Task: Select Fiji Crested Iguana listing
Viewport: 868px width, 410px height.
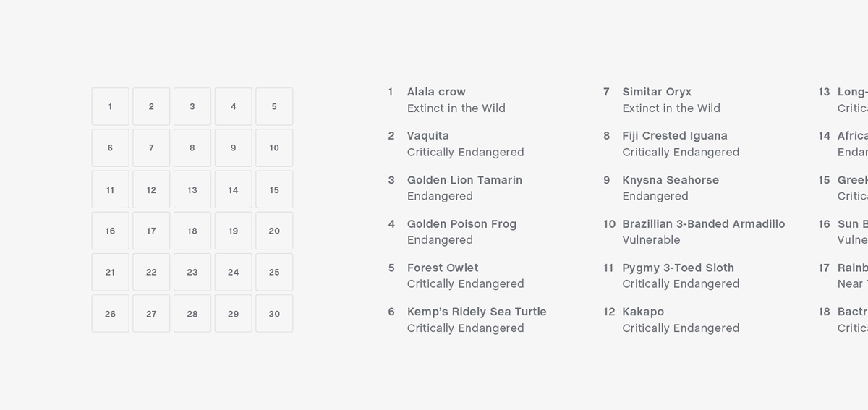Action: [675, 136]
